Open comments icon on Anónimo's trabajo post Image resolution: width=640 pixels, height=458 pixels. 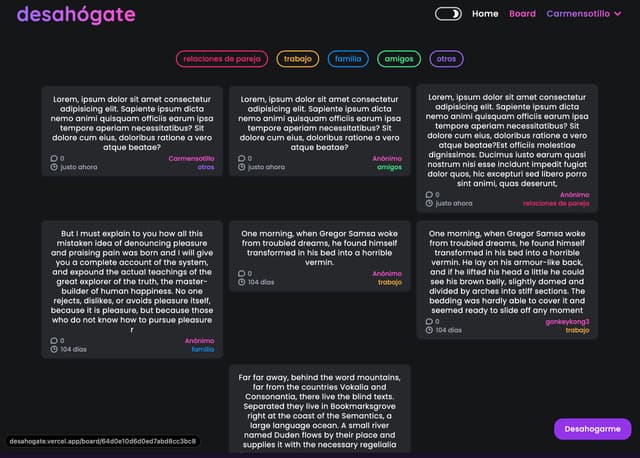pos(242,273)
